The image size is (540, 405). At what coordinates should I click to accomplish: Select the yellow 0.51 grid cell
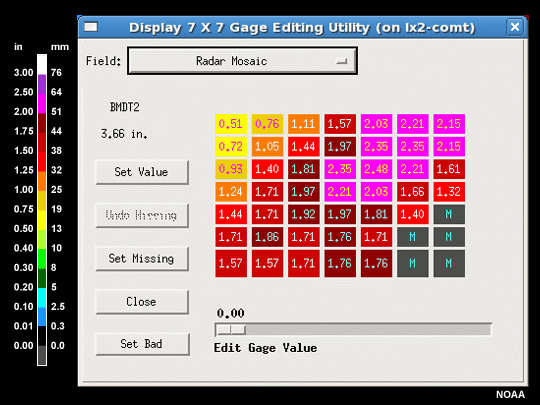pos(231,124)
